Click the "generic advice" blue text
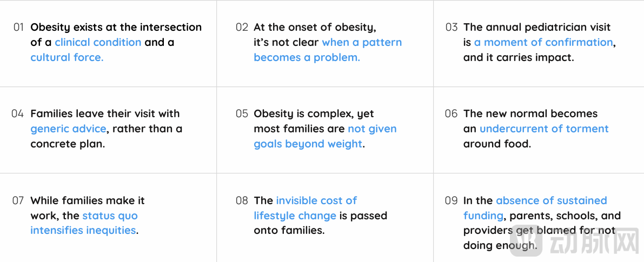644x262 pixels. click(68, 129)
